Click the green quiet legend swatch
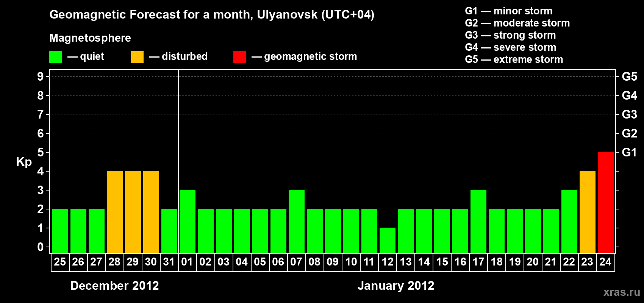The height and width of the screenshot is (303, 644). tap(55, 57)
